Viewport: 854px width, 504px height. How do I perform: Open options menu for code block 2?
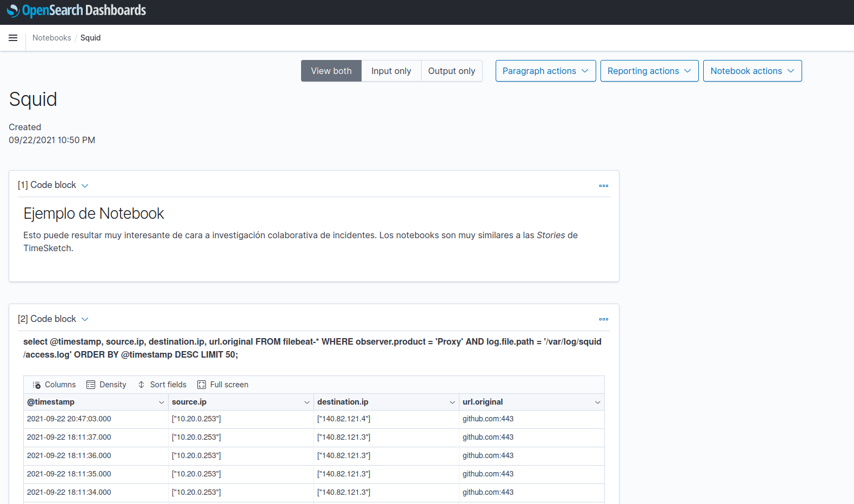(x=603, y=319)
